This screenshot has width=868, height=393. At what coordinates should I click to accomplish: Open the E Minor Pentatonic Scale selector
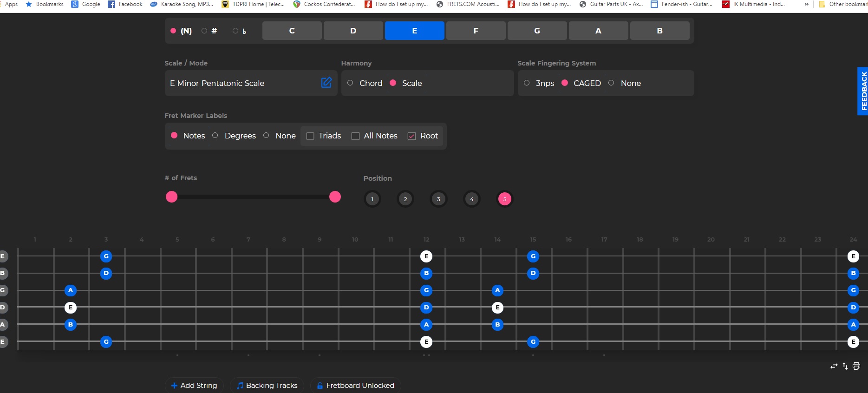tap(241, 83)
